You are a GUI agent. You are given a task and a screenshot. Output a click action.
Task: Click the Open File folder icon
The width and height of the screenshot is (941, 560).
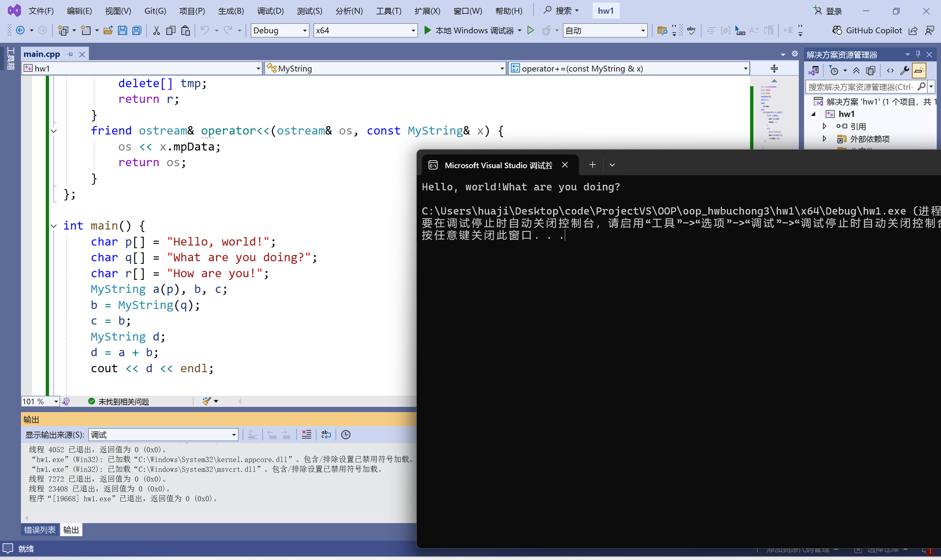point(108,30)
